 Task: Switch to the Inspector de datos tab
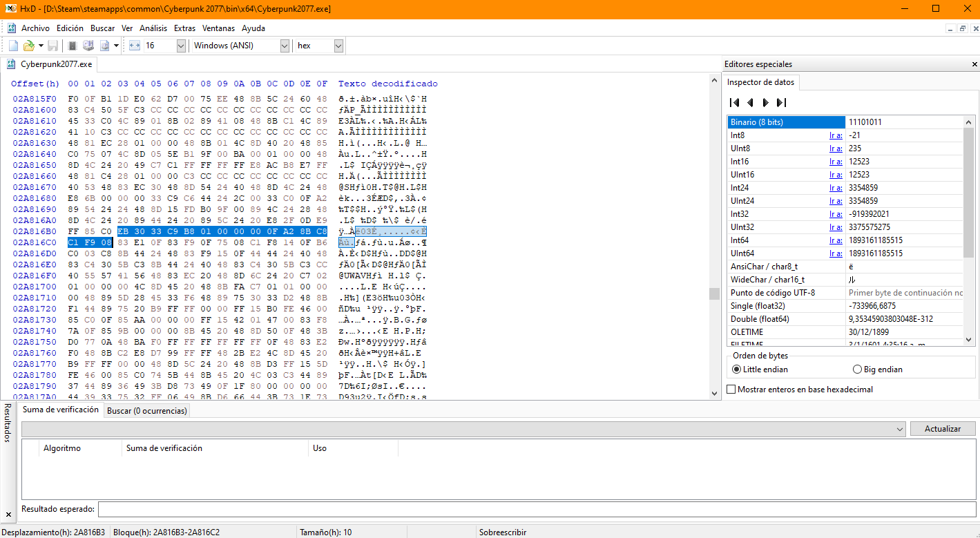(x=762, y=82)
